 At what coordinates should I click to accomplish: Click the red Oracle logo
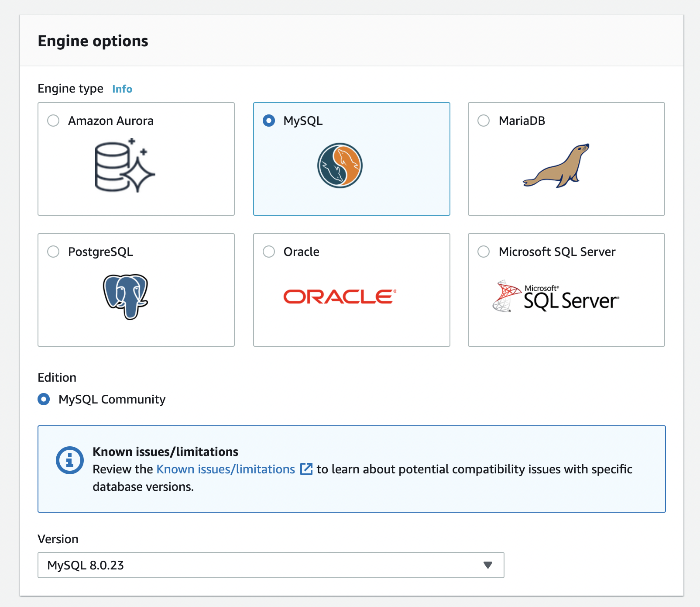340,297
